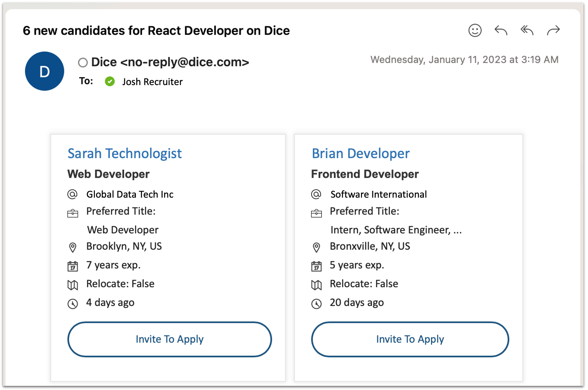This screenshot has height=390, width=588.
Task: Select the circle next to the Dice sender
Action: [82, 62]
